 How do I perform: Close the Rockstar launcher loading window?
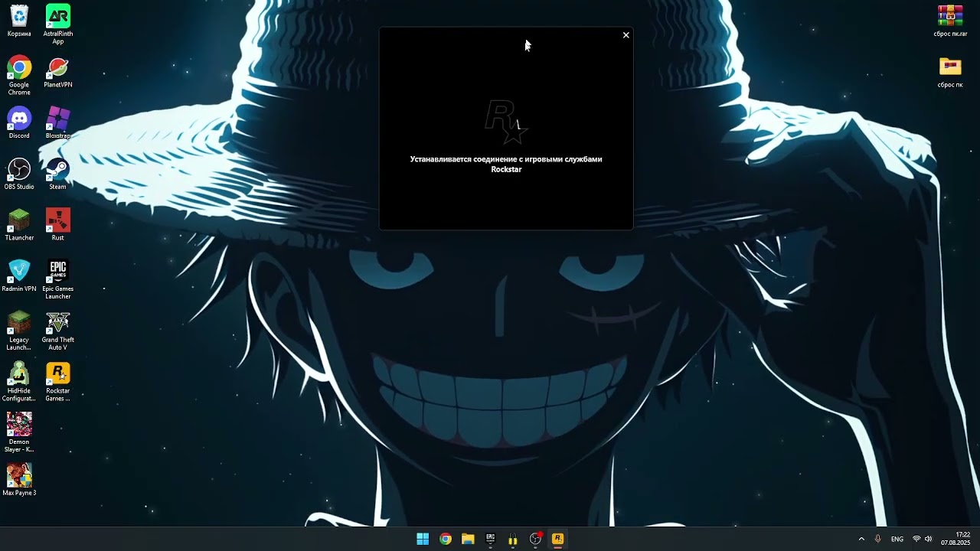(626, 35)
